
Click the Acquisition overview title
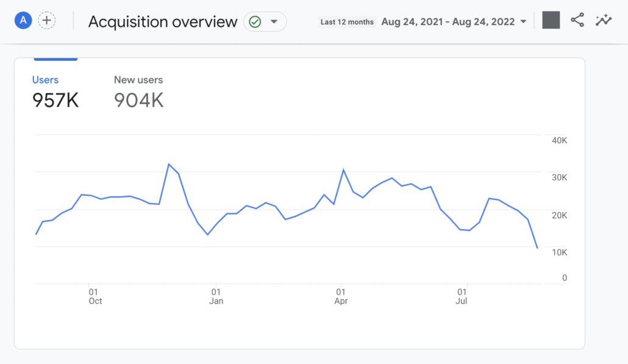coord(163,21)
